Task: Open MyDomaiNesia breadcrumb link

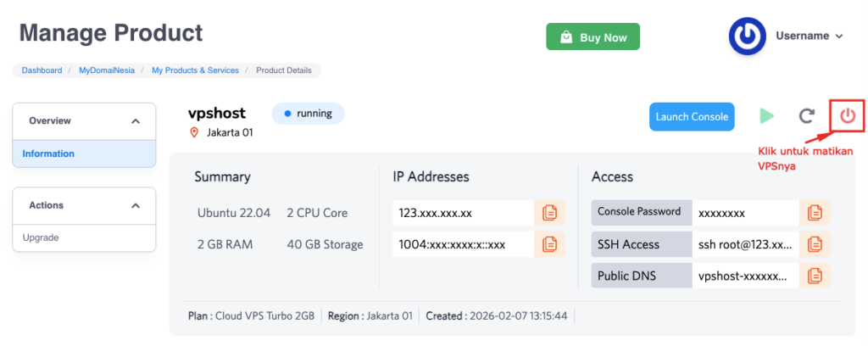Action: click(x=107, y=70)
